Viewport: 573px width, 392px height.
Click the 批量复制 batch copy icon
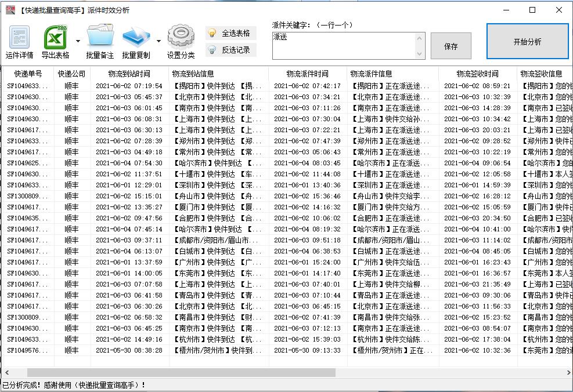point(136,42)
